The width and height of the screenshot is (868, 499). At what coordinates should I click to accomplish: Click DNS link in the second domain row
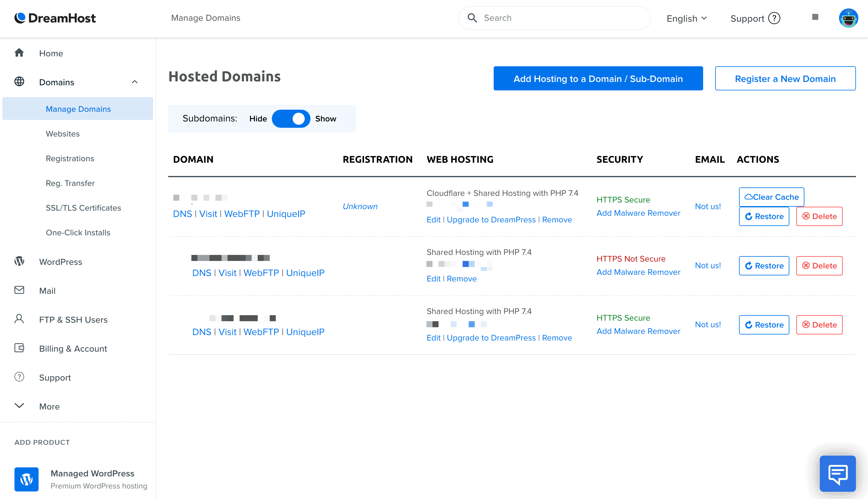point(202,273)
